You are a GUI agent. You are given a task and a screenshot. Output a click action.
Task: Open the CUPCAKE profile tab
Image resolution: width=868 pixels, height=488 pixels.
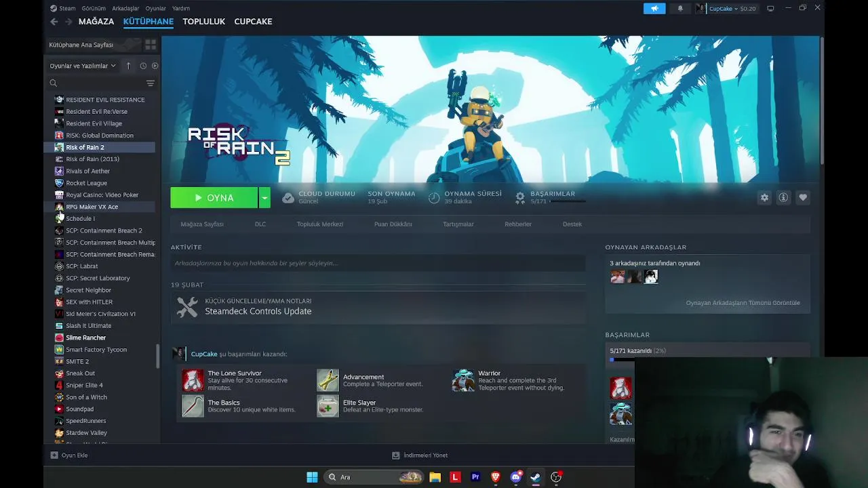253,22
